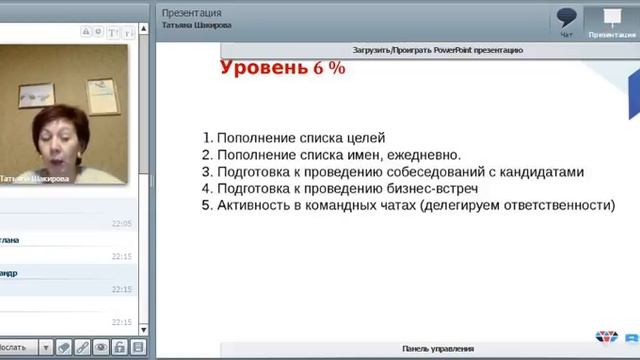Image resolution: width=640 pixels, height=360 pixels.
Task: Click the slide title 'Уровень 6 %'
Action: pyautogui.click(x=282, y=68)
